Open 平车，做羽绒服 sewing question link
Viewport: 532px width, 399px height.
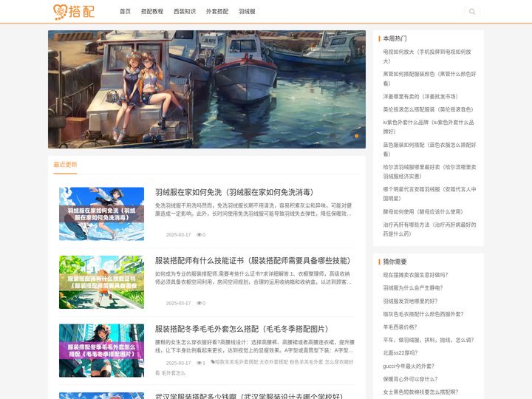(x=428, y=340)
